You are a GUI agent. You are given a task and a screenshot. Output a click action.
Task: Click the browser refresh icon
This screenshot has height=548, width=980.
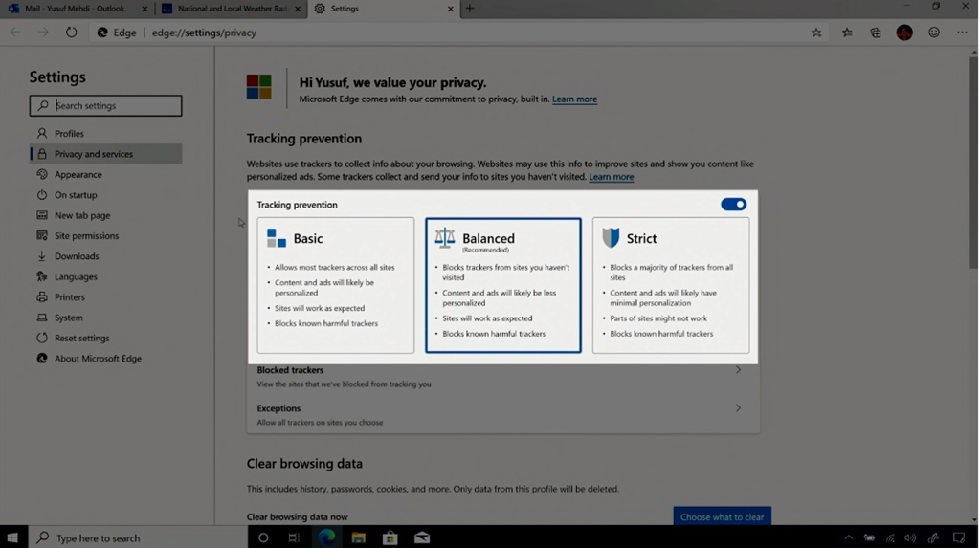pos(71,33)
